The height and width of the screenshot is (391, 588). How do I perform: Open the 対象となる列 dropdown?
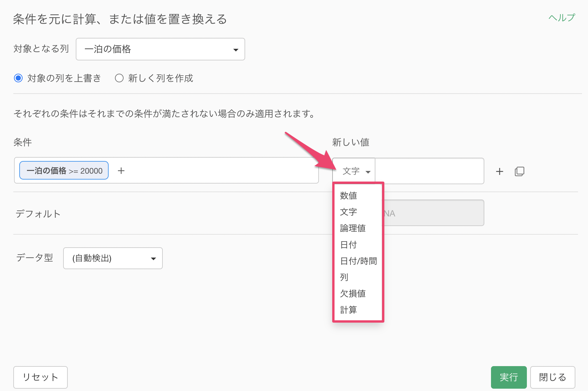tap(160, 49)
